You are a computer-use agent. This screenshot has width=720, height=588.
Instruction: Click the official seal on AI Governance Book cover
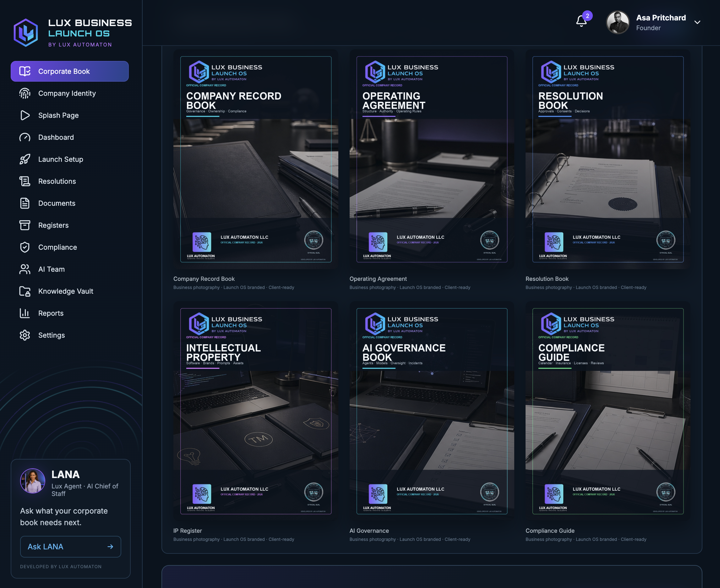(x=490, y=492)
